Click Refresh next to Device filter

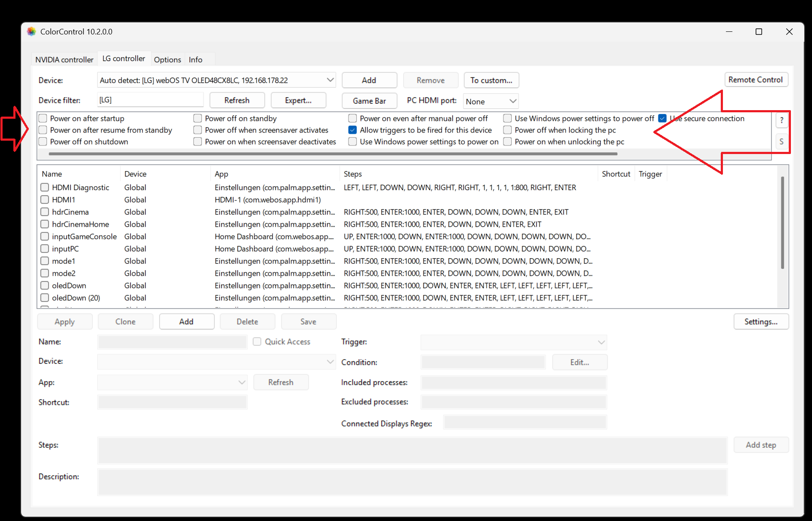tap(237, 100)
